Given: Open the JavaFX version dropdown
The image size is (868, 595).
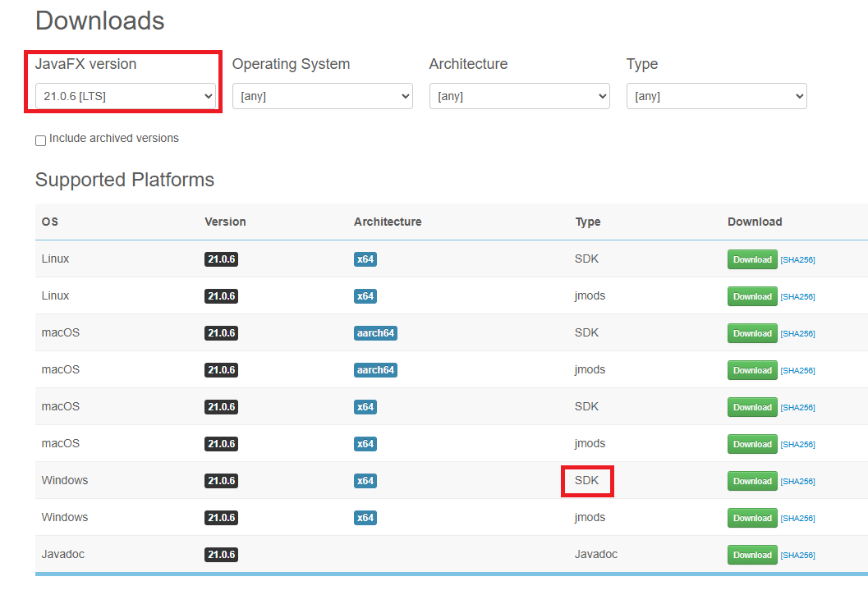Looking at the screenshot, I should tap(125, 96).
